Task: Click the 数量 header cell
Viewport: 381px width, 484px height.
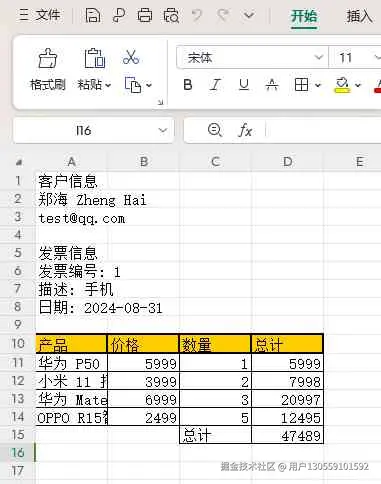Action: 215,344
